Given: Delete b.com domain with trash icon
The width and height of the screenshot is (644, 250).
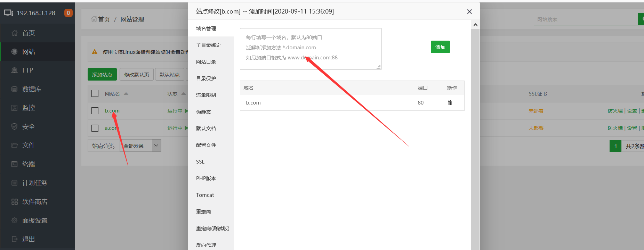Looking at the screenshot, I should tap(450, 103).
